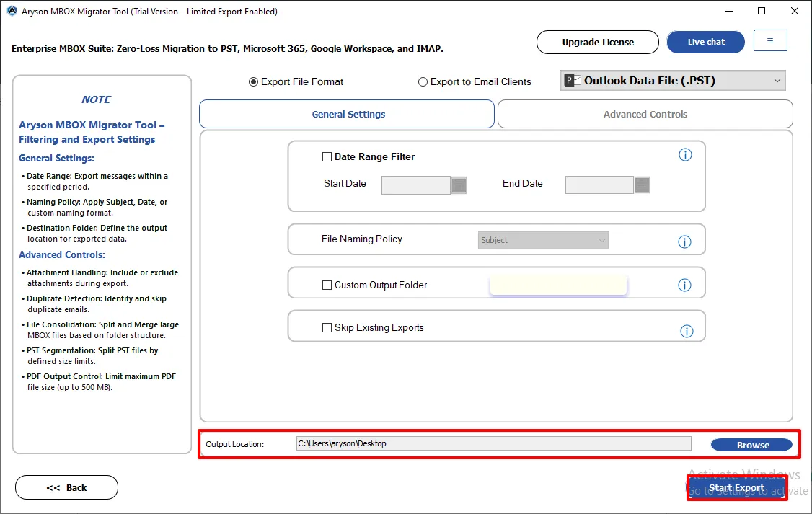Click the 'Destination Folder' note bullet
Image resolution: width=812 pixels, height=514 pixels.
point(94,233)
